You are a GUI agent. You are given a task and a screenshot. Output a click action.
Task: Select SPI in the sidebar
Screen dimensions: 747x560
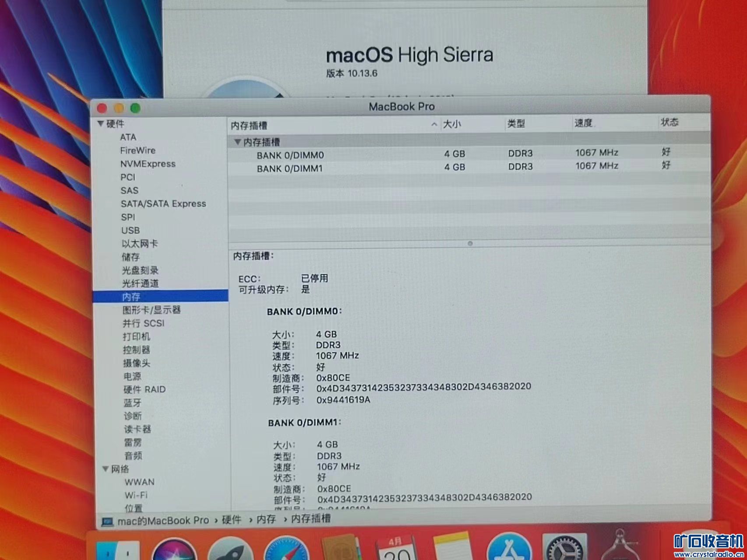click(128, 217)
